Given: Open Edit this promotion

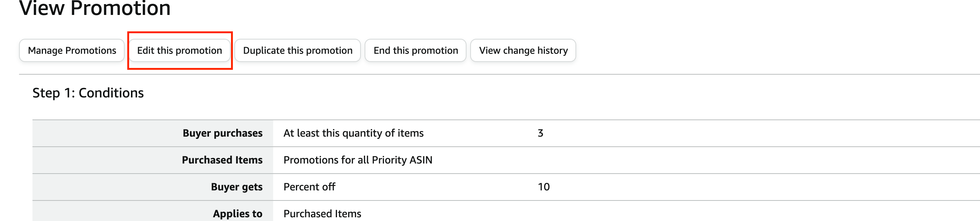Looking at the screenshot, I should (x=180, y=51).
